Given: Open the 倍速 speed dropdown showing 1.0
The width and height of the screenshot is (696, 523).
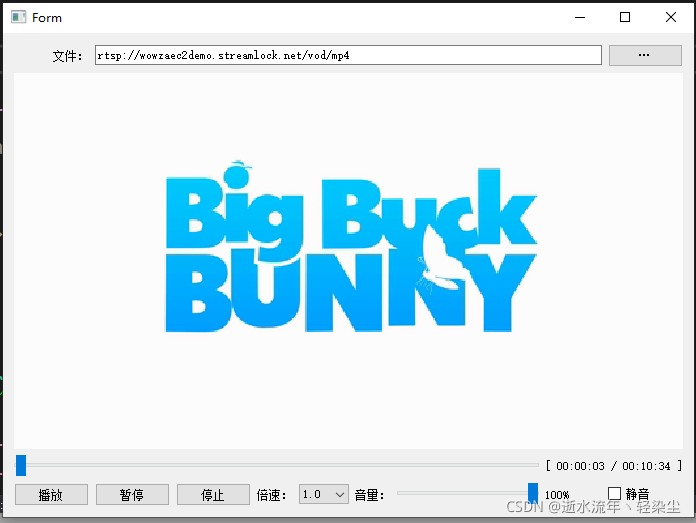Looking at the screenshot, I should coord(324,494).
